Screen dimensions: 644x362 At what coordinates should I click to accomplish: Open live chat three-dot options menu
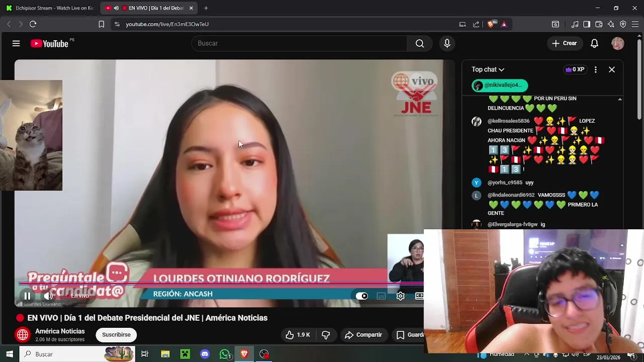click(596, 69)
